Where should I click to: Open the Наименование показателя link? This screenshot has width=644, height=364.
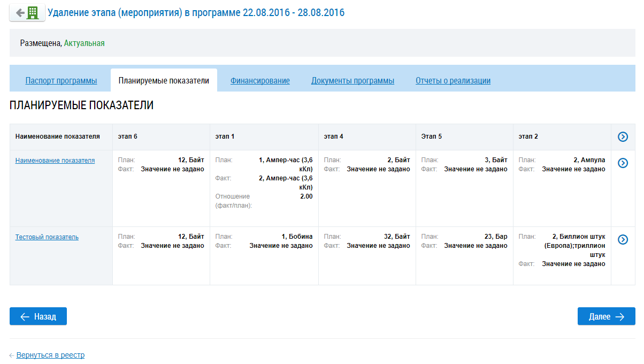point(55,160)
